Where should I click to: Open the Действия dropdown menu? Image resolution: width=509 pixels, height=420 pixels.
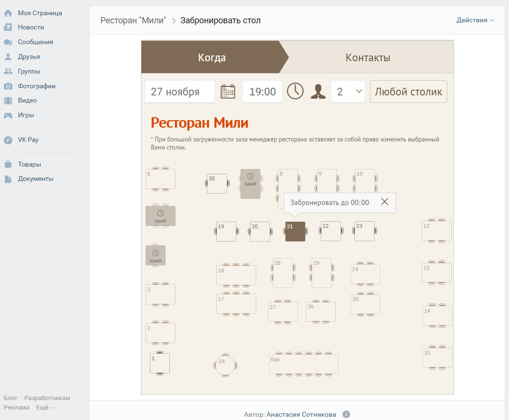475,20
